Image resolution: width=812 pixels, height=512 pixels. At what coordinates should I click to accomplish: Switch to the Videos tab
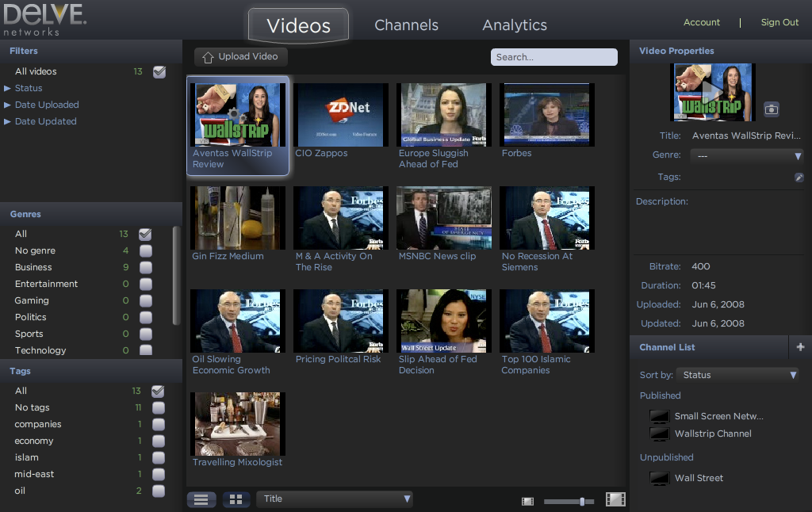coord(298,25)
